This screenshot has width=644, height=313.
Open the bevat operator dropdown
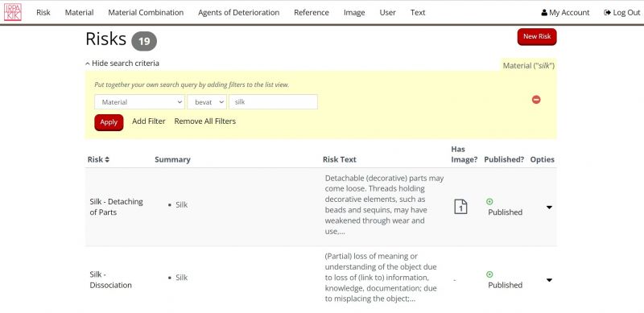pyautogui.click(x=207, y=102)
